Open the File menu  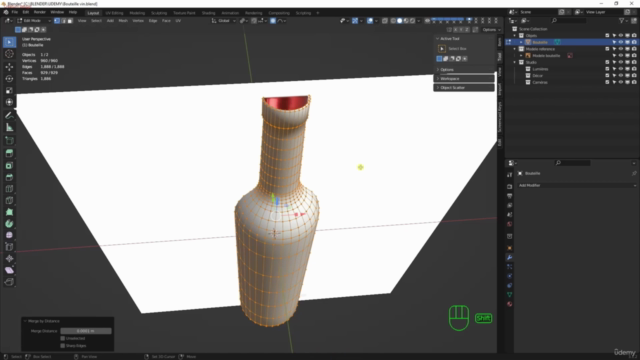(x=15, y=12)
